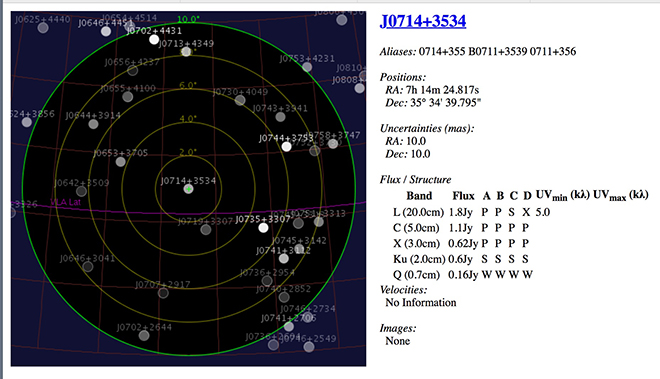Select the J0642+3509 dim source dot

[x=81, y=192]
